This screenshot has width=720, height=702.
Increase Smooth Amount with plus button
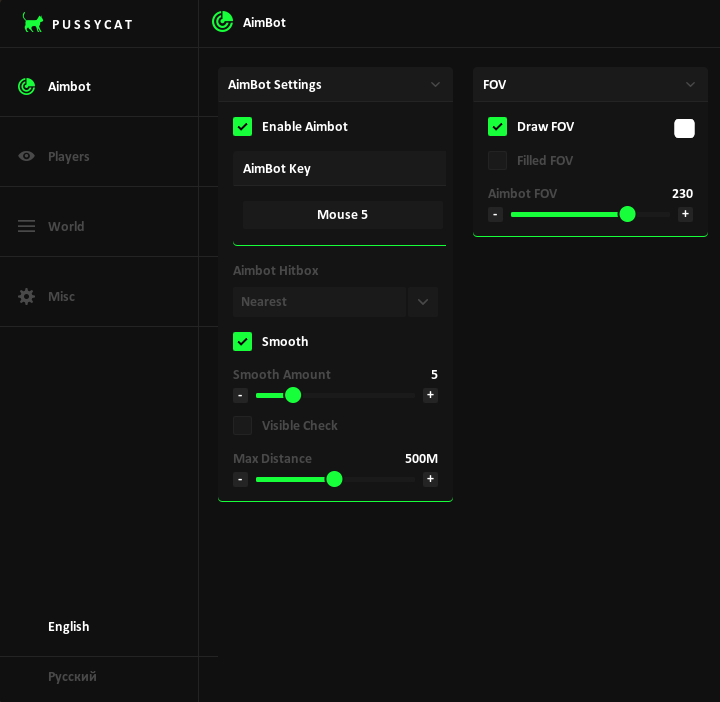430,395
